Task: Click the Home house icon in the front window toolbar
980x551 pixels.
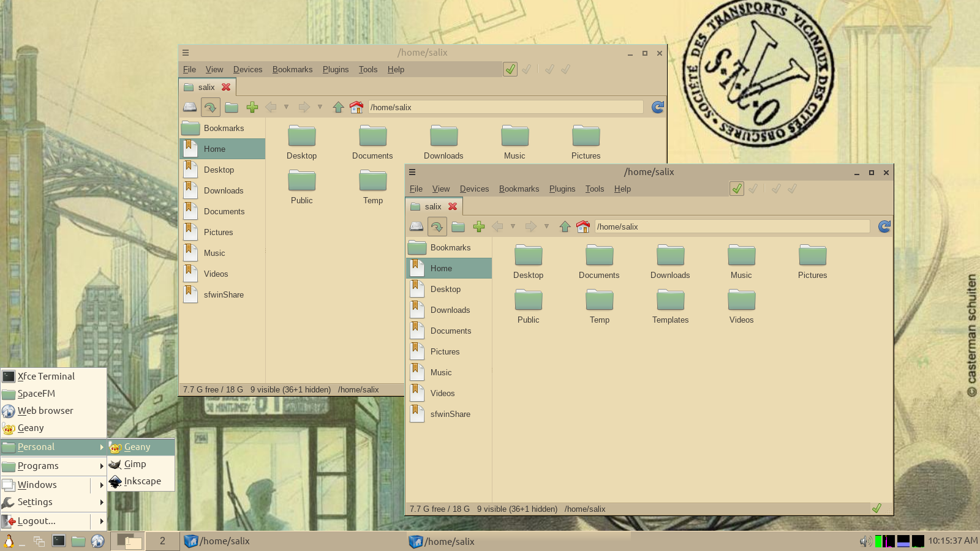Action: click(x=583, y=227)
